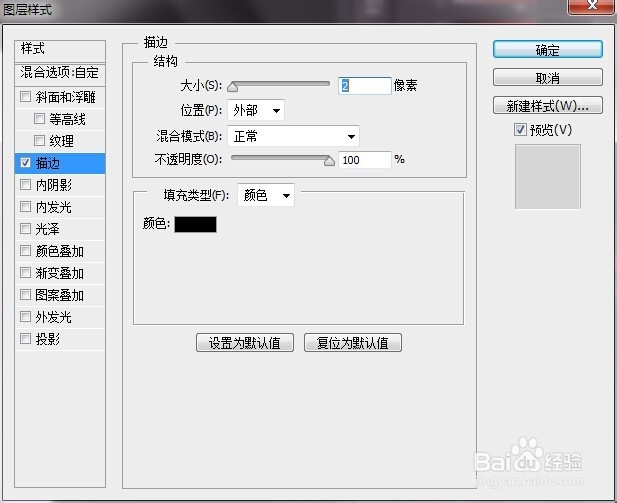The height and width of the screenshot is (503, 617).
Task: Click the black stroke 颜色 swatch
Action: click(195, 224)
